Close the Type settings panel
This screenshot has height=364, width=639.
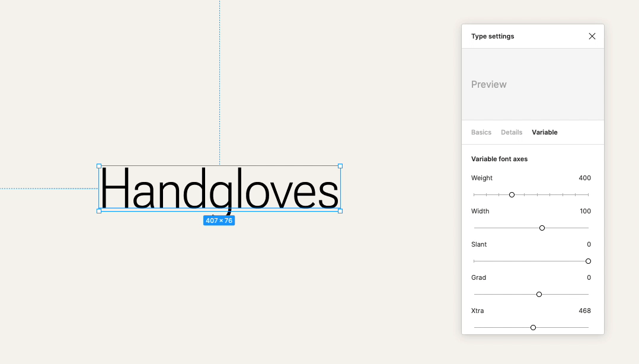coord(592,36)
